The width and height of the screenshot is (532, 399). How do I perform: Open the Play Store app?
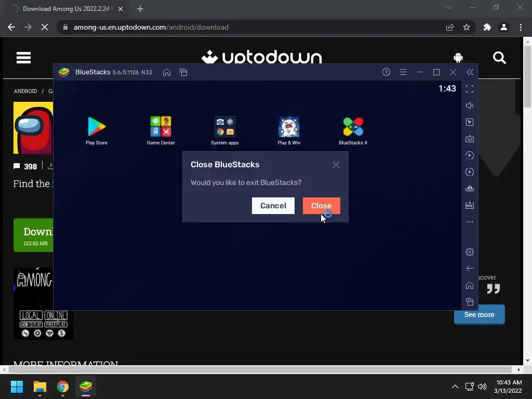[x=97, y=130]
